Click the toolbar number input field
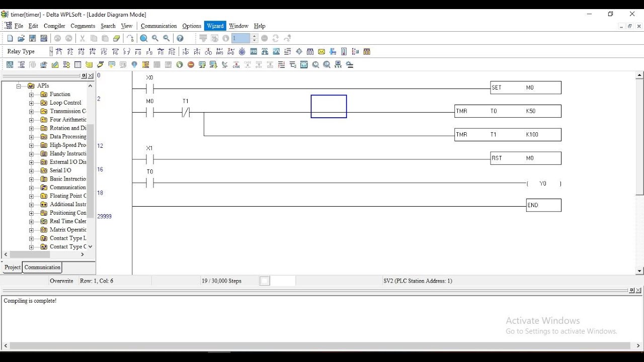644x362 pixels. [241, 38]
